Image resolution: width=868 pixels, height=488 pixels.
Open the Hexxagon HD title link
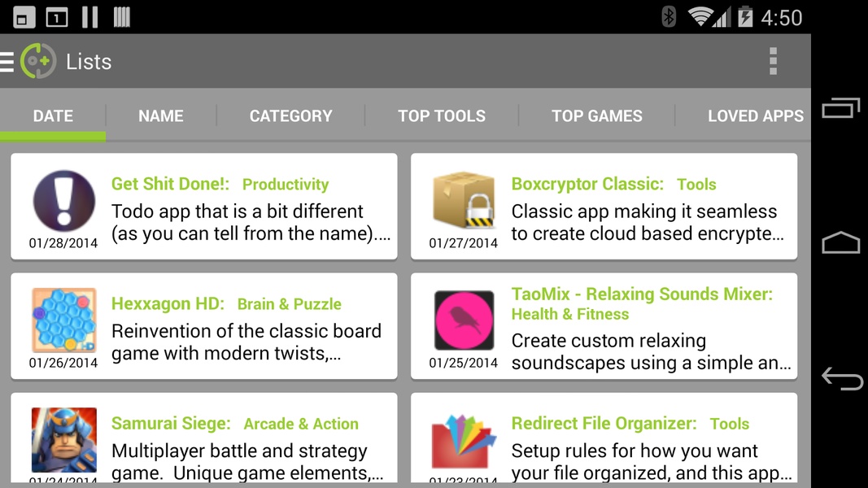(168, 303)
